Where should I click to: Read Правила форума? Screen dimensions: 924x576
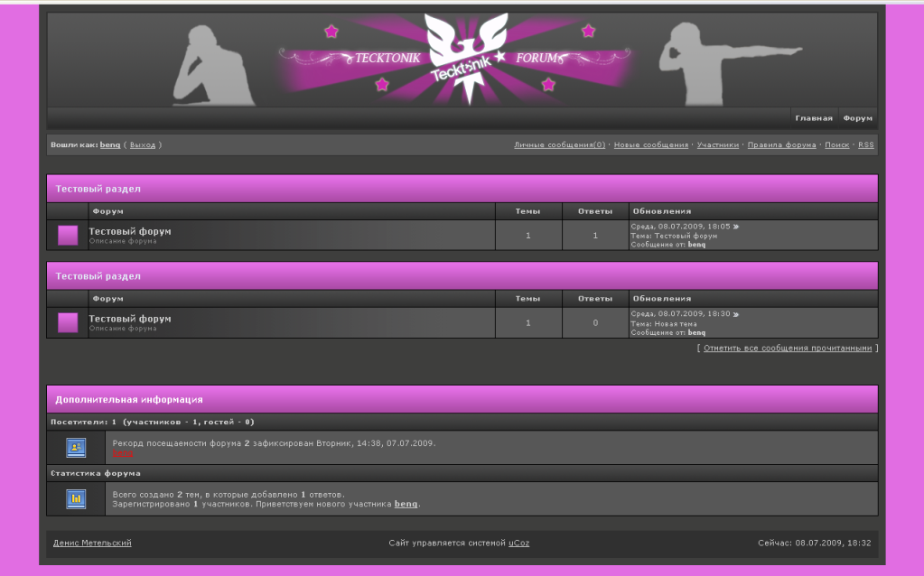[782, 144]
